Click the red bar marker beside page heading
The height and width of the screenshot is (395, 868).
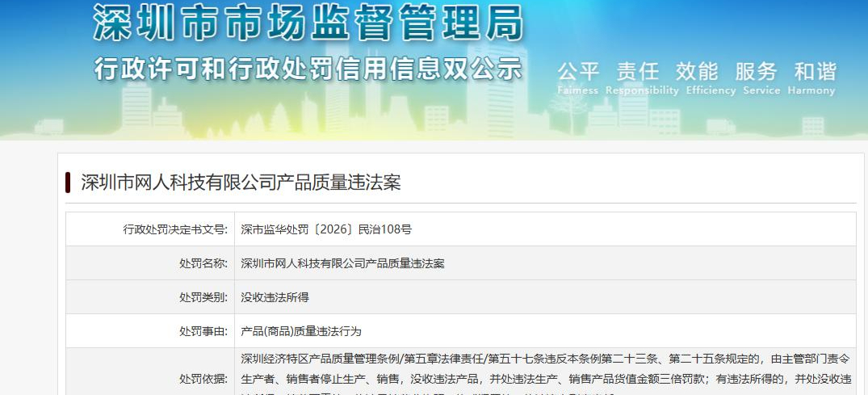tap(68, 183)
